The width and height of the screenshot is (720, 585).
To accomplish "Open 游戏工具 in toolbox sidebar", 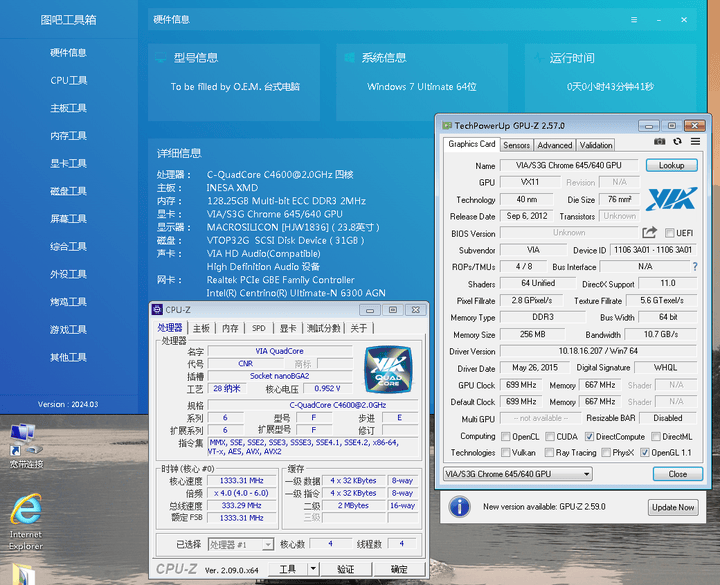I will tap(68, 330).
